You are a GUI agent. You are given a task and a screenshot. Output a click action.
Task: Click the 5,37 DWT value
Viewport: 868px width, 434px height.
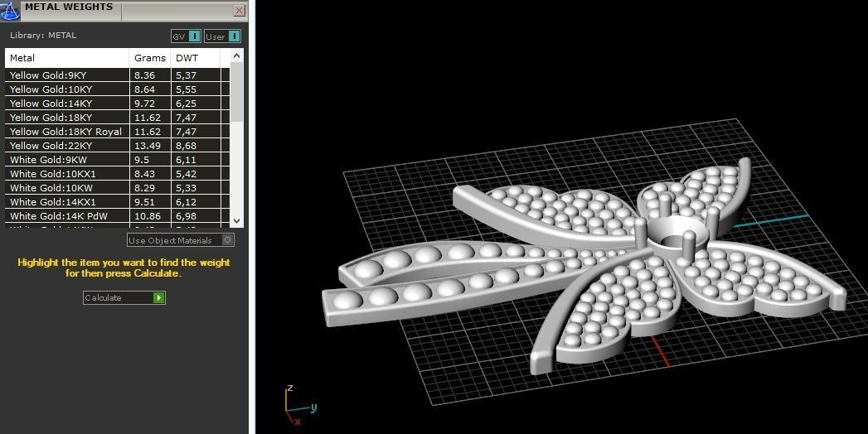pyautogui.click(x=186, y=75)
